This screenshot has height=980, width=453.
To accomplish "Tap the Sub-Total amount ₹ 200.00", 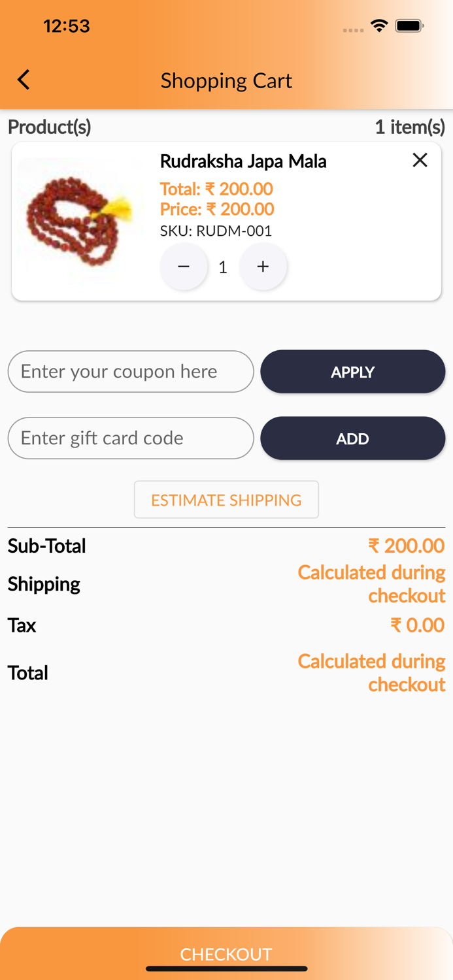I will tap(406, 546).
